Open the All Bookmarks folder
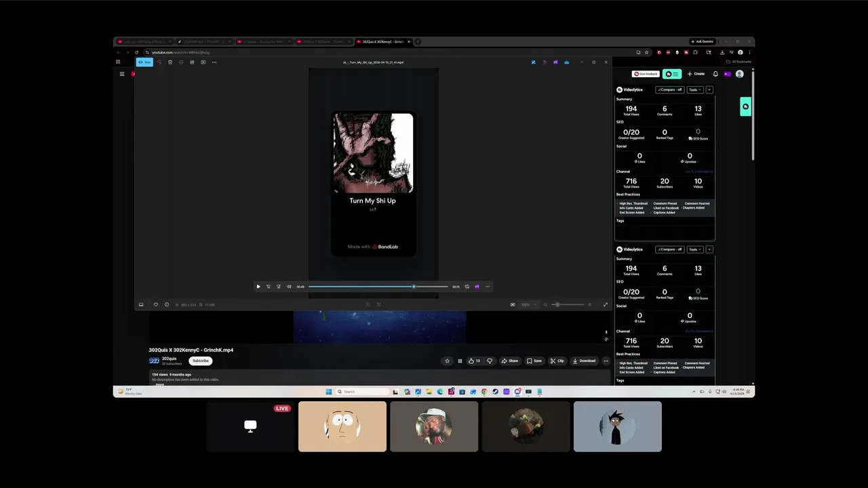Viewport: 868px width, 488px height. [738, 62]
